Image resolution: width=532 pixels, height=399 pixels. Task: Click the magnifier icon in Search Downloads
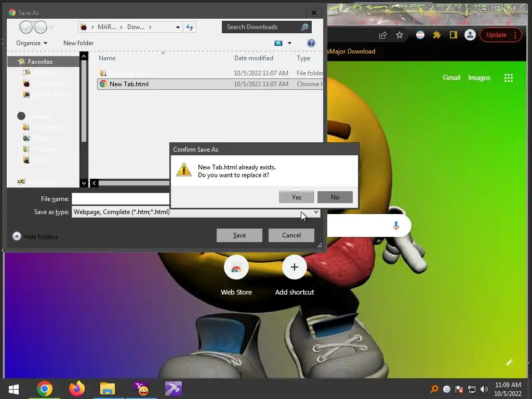point(304,27)
